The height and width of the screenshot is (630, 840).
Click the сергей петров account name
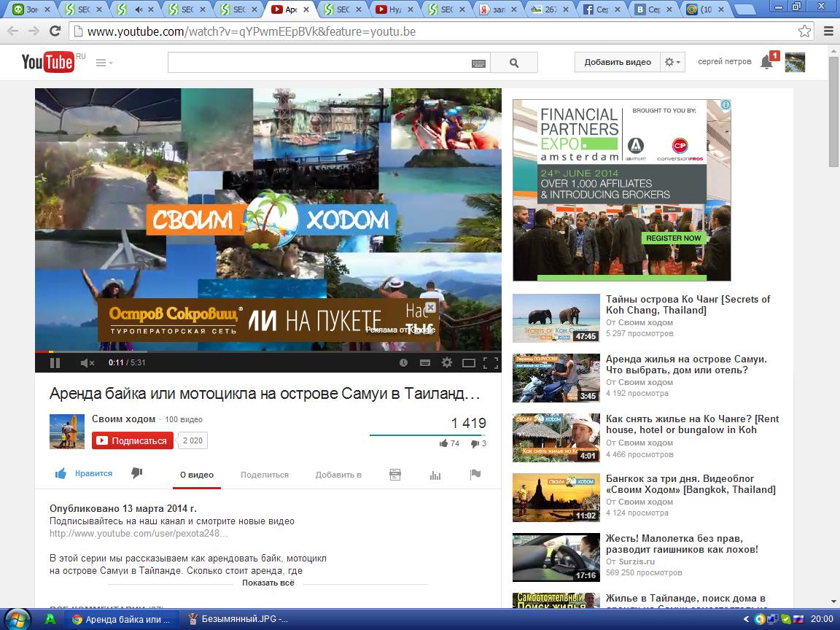tap(724, 61)
